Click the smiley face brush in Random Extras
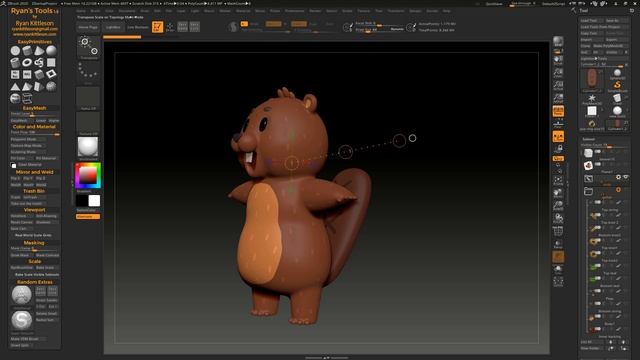Viewport: 640px width, 360px height. [22, 295]
